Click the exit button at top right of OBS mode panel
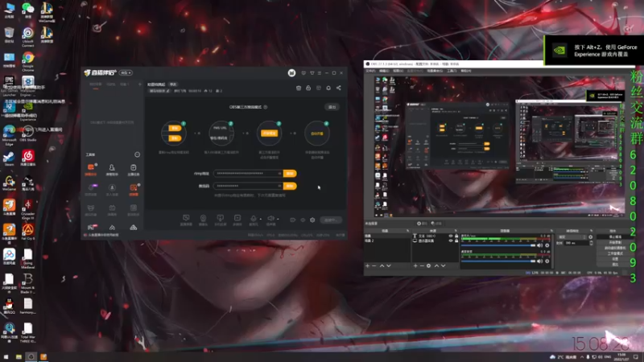 click(332, 107)
